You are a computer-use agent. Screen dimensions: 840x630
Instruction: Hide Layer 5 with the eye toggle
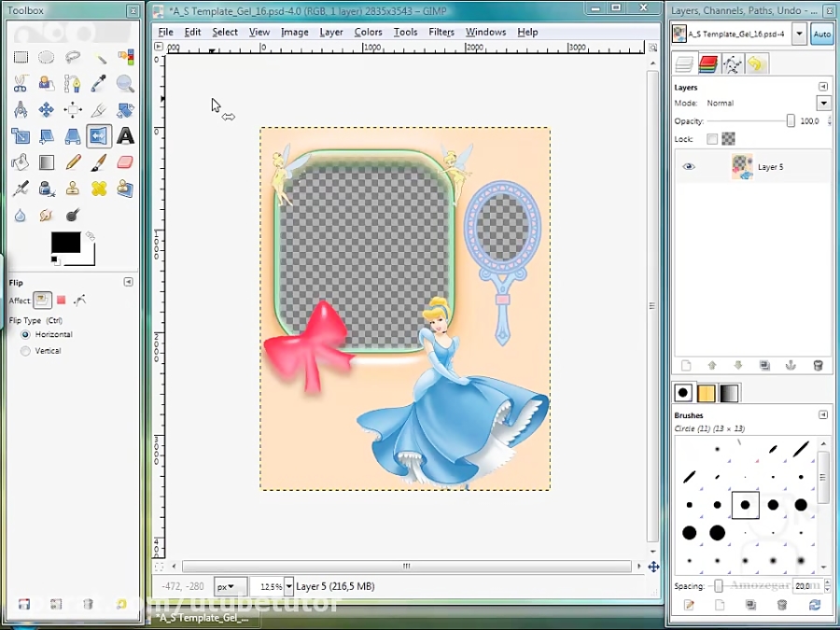pos(688,165)
